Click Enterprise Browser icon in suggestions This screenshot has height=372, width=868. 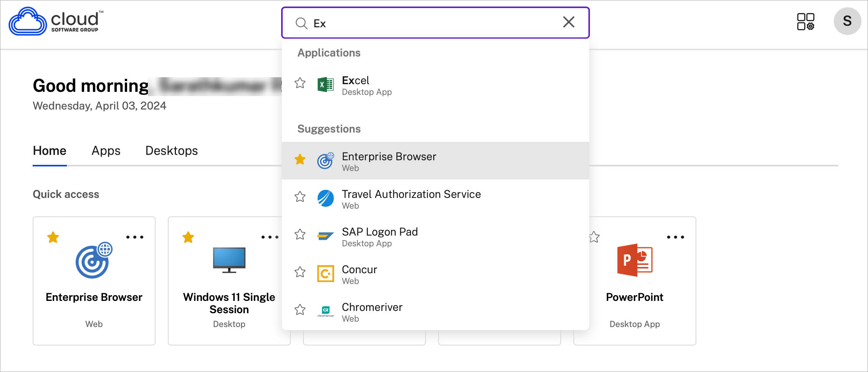[x=326, y=161]
